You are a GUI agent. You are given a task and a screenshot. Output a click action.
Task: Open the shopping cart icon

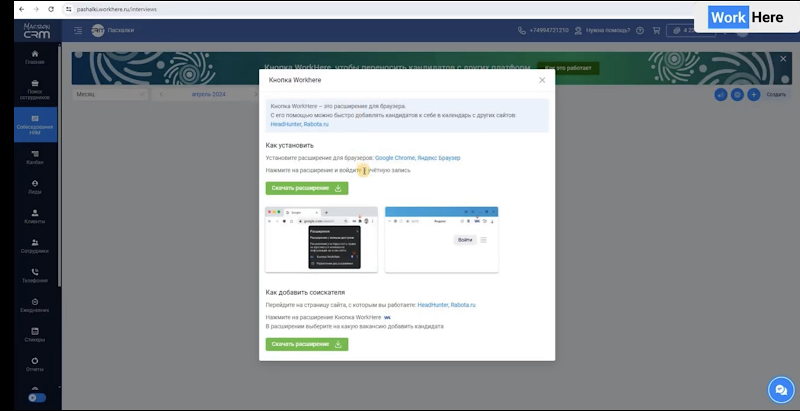click(x=656, y=31)
